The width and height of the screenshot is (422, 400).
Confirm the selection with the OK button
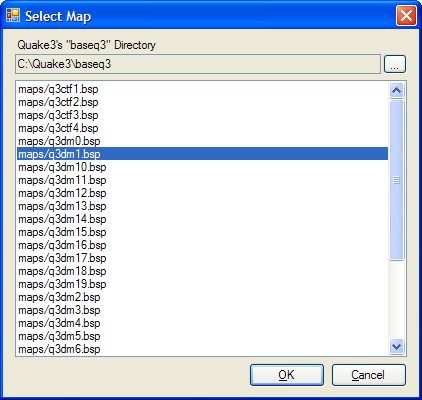tap(287, 375)
